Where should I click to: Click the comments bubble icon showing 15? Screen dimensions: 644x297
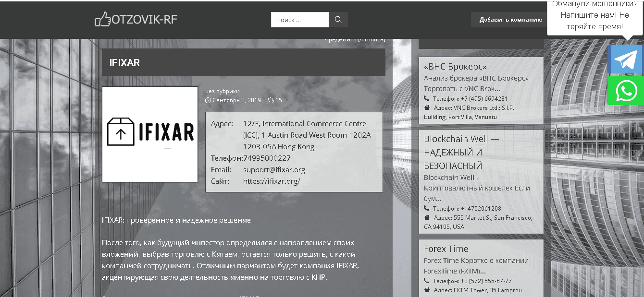(271, 100)
